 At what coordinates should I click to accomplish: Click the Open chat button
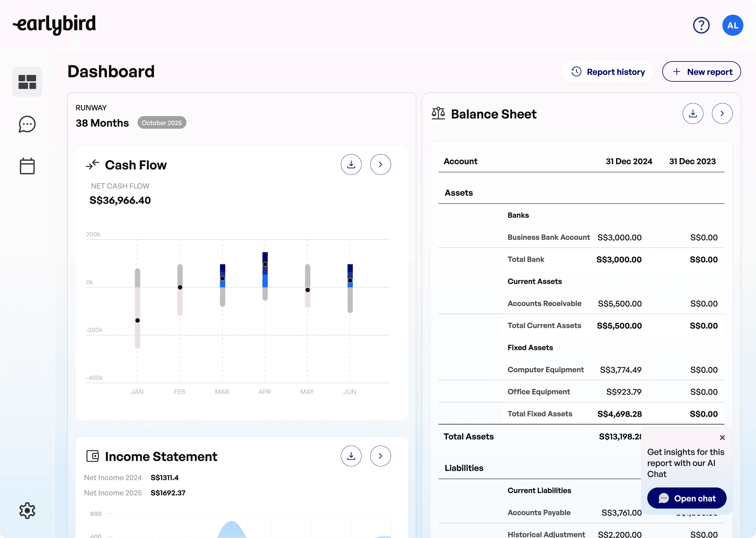pos(687,498)
